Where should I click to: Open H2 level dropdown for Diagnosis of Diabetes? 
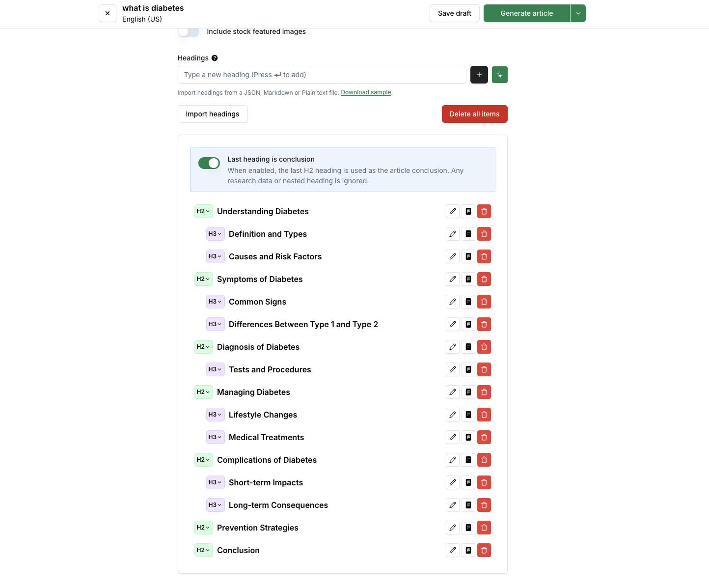203,347
